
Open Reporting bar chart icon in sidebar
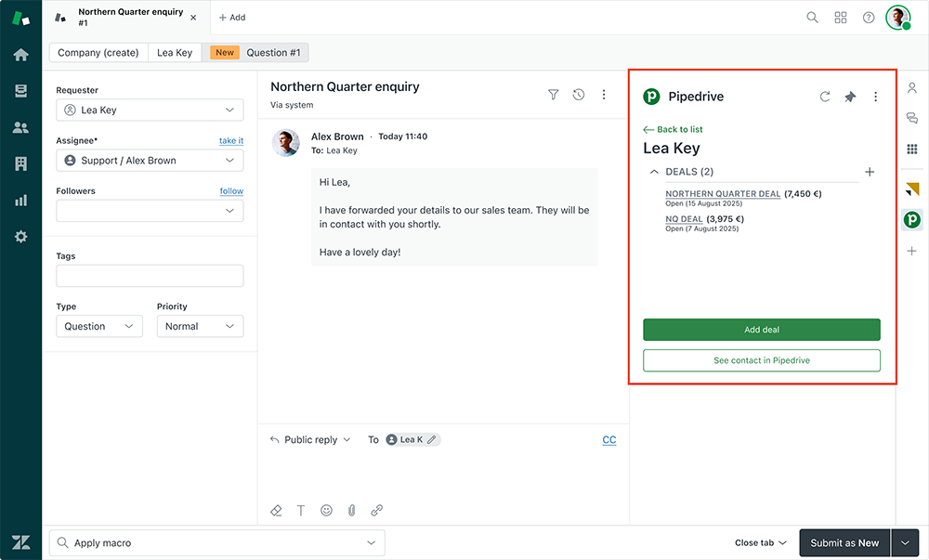tap(20, 200)
